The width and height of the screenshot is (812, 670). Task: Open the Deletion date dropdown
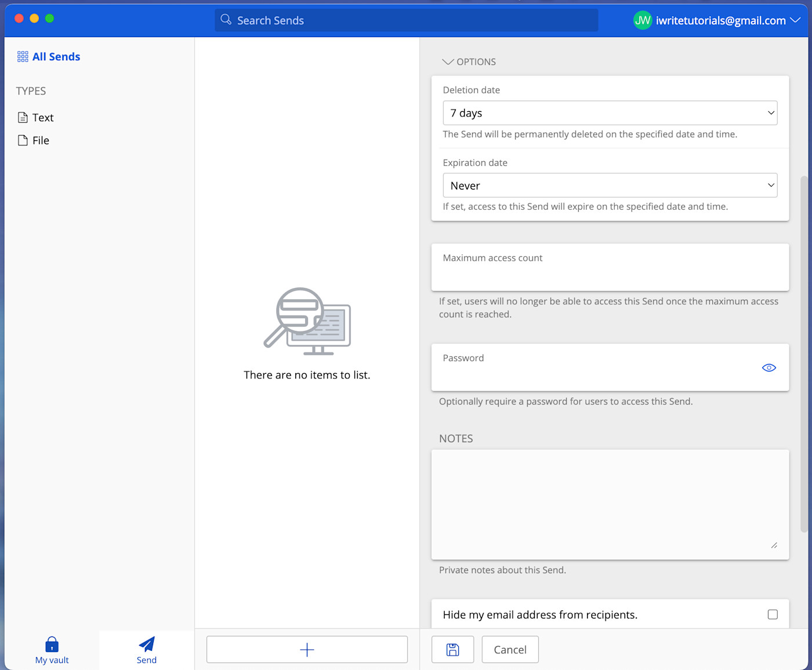(610, 112)
